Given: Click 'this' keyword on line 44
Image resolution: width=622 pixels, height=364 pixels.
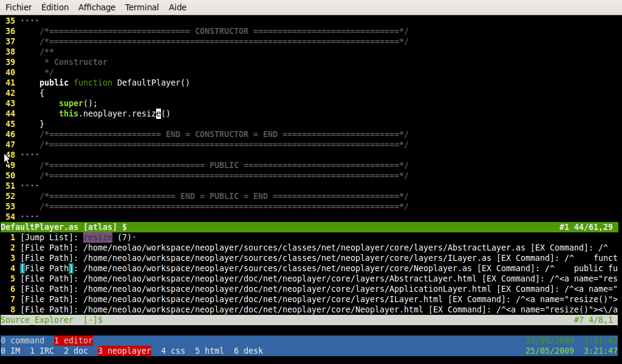Looking at the screenshot, I should (x=69, y=113).
